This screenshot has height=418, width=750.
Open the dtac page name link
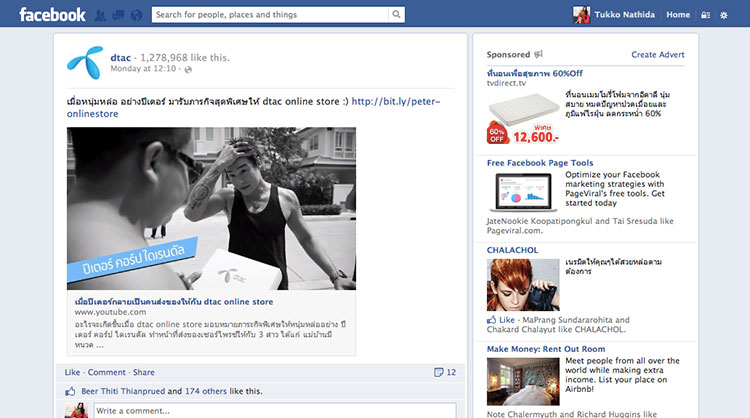pyautogui.click(x=121, y=58)
